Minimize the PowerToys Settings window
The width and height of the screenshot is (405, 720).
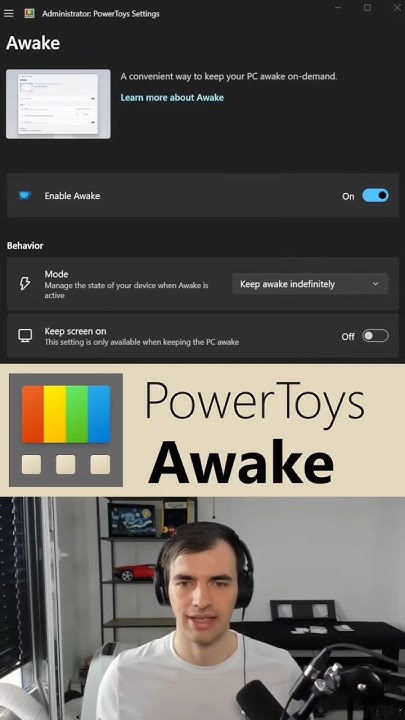click(x=338, y=8)
